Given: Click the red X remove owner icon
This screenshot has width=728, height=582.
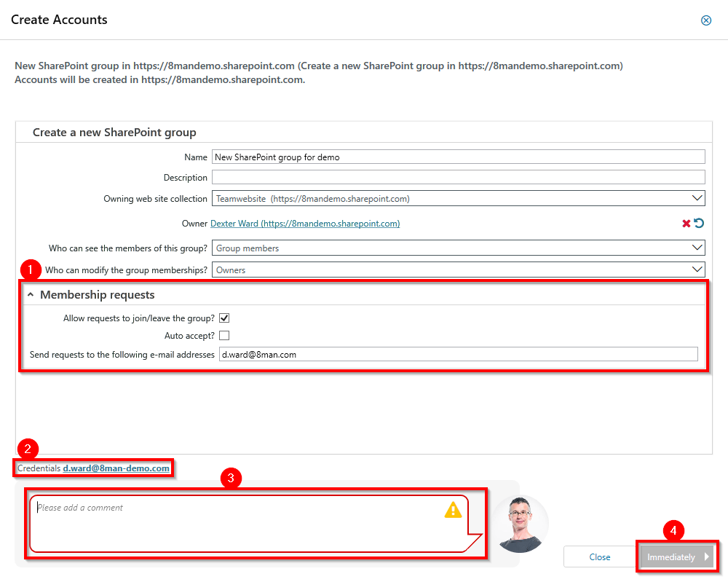Looking at the screenshot, I should click(x=686, y=224).
